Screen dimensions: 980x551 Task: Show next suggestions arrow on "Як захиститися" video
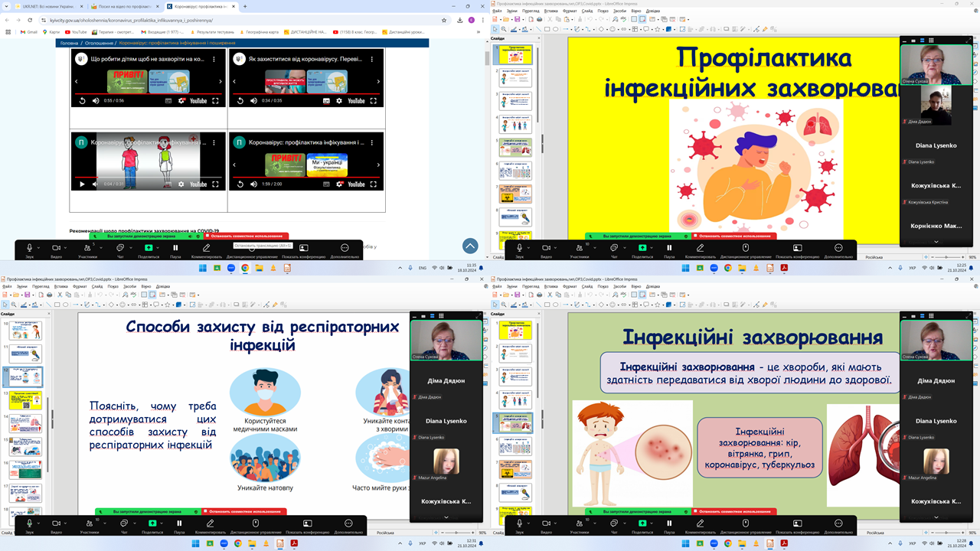378,81
